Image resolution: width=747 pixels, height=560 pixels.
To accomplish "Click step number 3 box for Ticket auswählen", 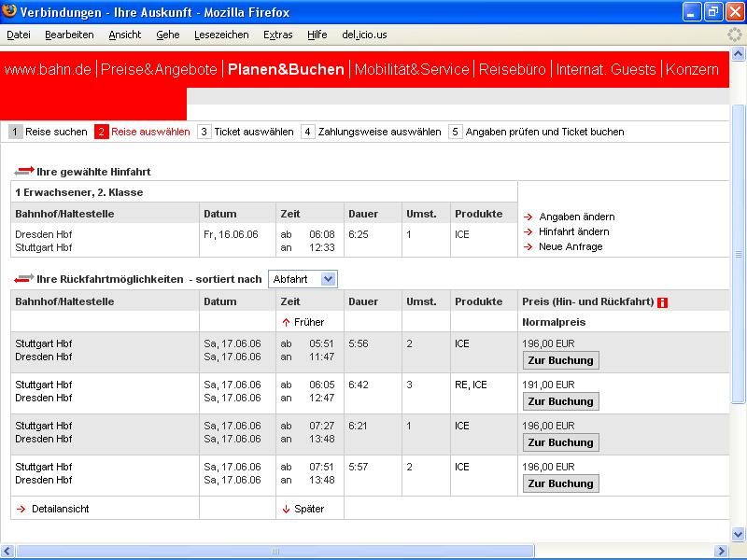I will 204,132.
